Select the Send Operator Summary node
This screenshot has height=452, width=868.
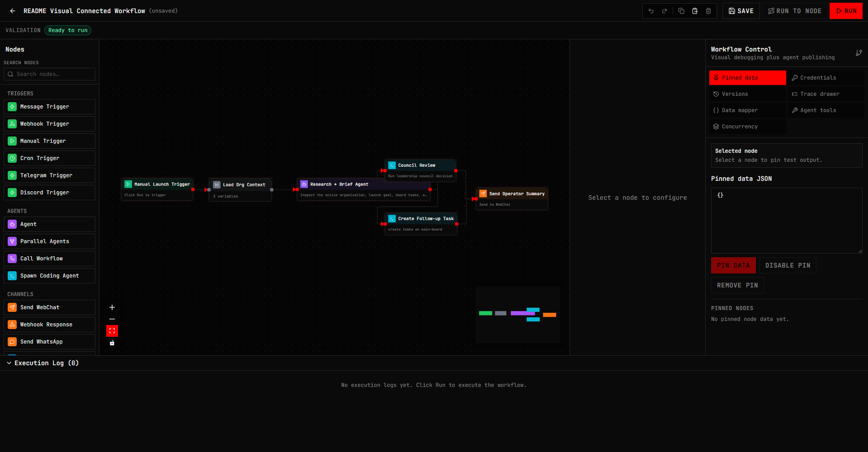point(512,199)
